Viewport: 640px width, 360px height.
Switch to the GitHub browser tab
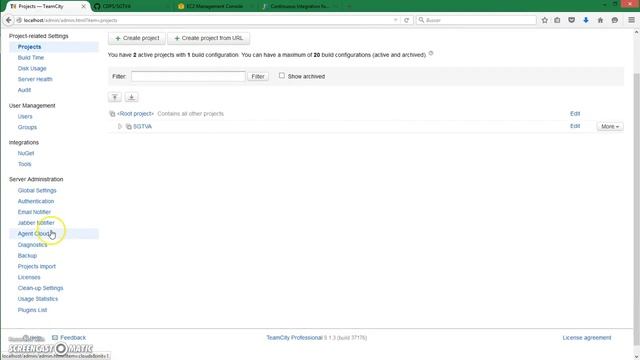131,7
